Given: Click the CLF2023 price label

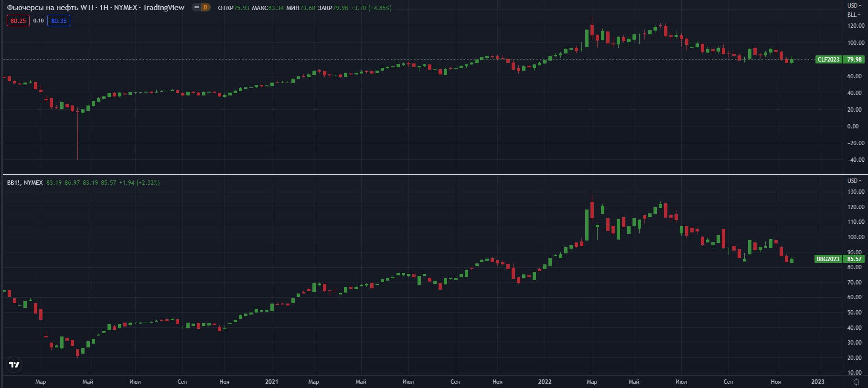Looking at the screenshot, I should click(x=828, y=60).
